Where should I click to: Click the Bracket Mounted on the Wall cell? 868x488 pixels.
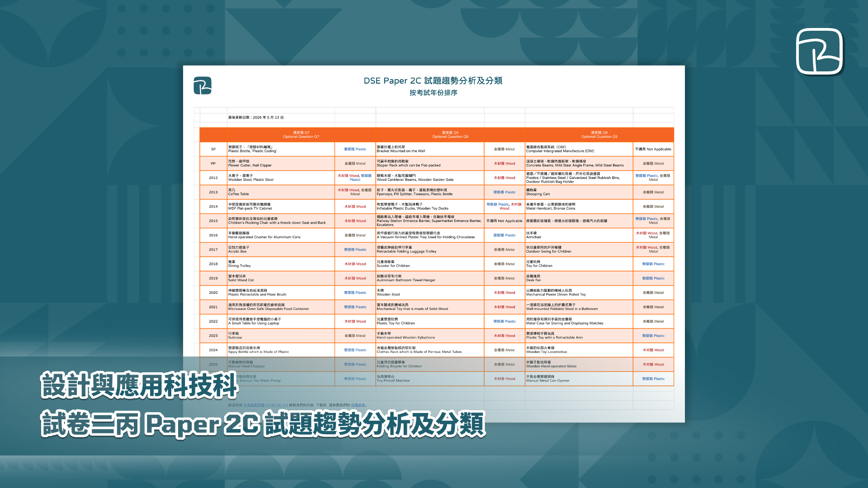pyautogui.click(x=430, y=149)
